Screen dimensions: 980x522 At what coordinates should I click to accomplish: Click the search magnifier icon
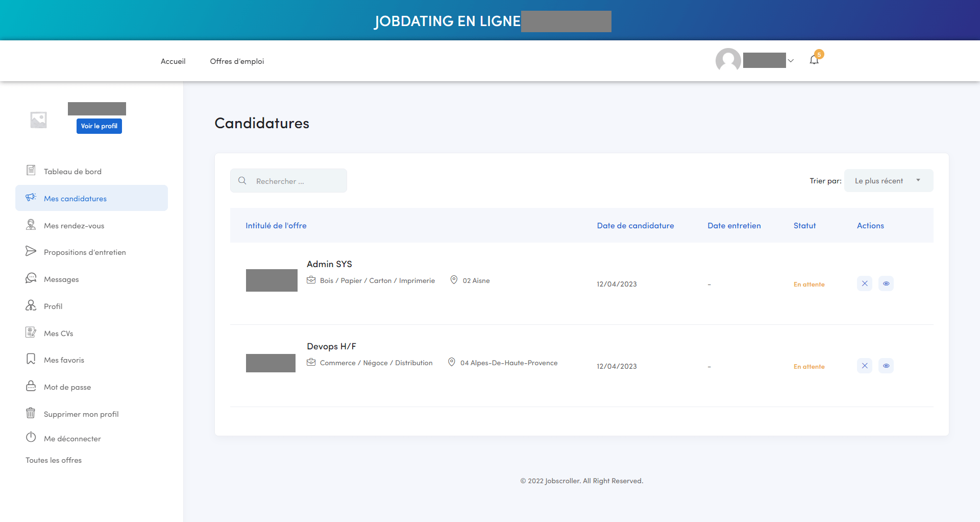click(x=242, y=181)
